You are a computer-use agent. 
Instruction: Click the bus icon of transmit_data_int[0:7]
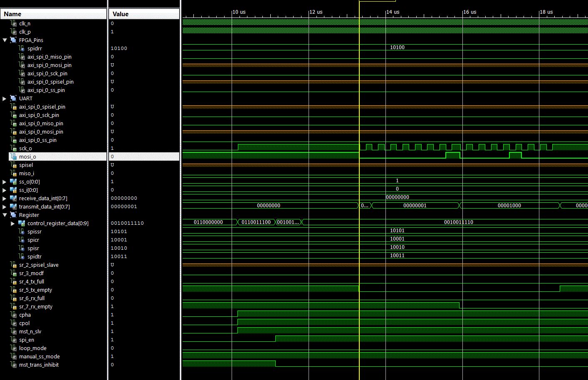(13, 206)
